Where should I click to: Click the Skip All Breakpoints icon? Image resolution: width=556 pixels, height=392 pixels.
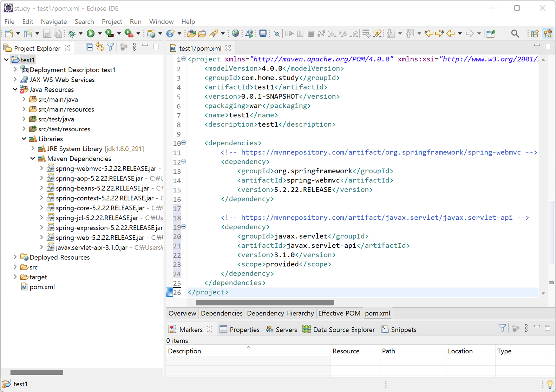point(277,34)
